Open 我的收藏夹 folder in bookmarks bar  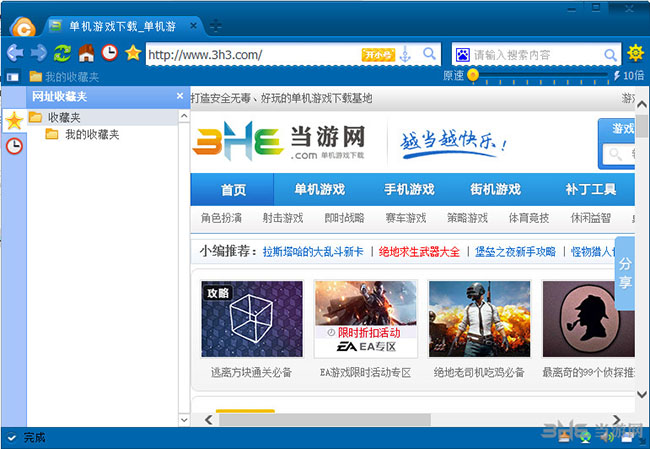click(64, 77)
